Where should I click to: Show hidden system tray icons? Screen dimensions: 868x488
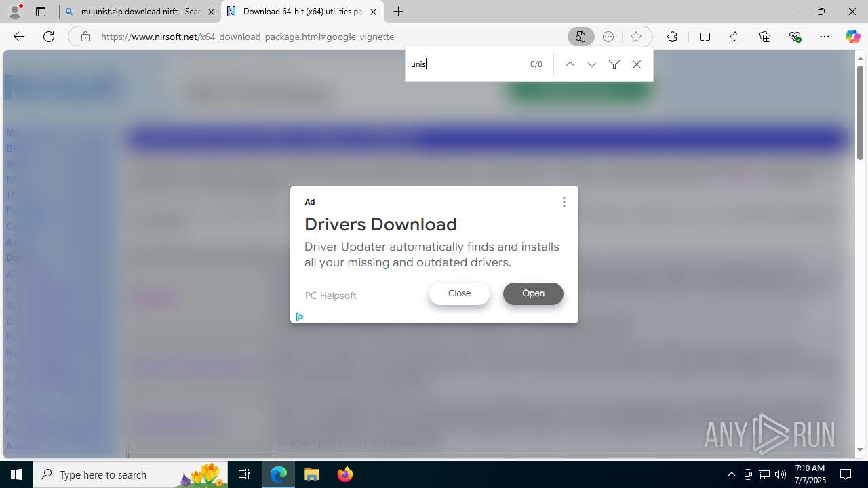pyautogui.click(x=731, y=474)
